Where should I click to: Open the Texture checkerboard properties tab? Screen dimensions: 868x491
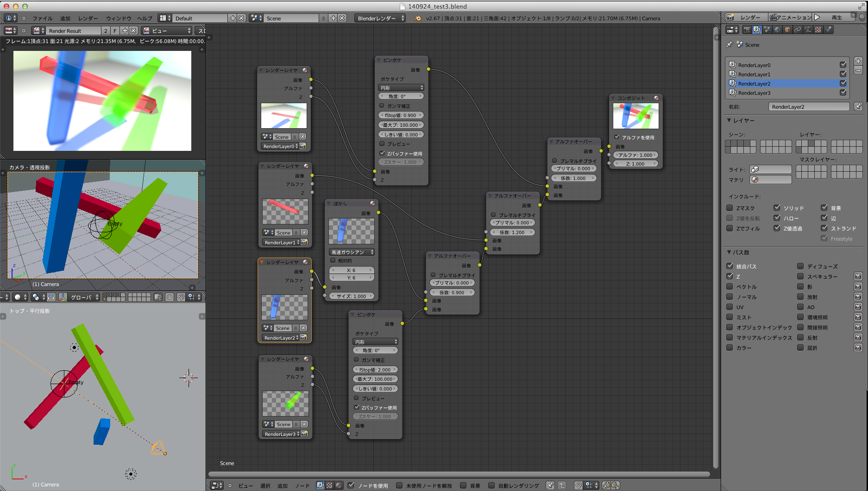click(x=818, y=30)
